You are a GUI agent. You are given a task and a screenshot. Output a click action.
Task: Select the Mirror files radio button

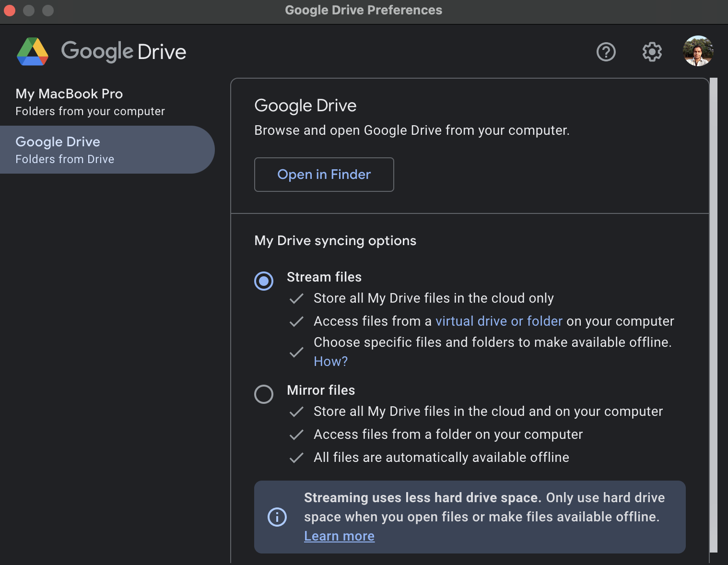pos(264,394)
